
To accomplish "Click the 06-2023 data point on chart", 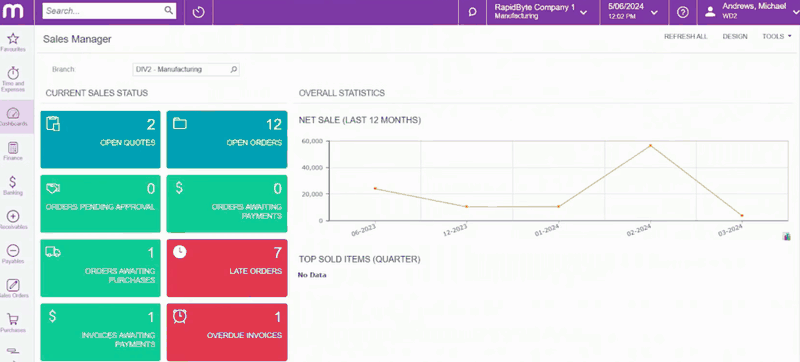I will [375, 188].
